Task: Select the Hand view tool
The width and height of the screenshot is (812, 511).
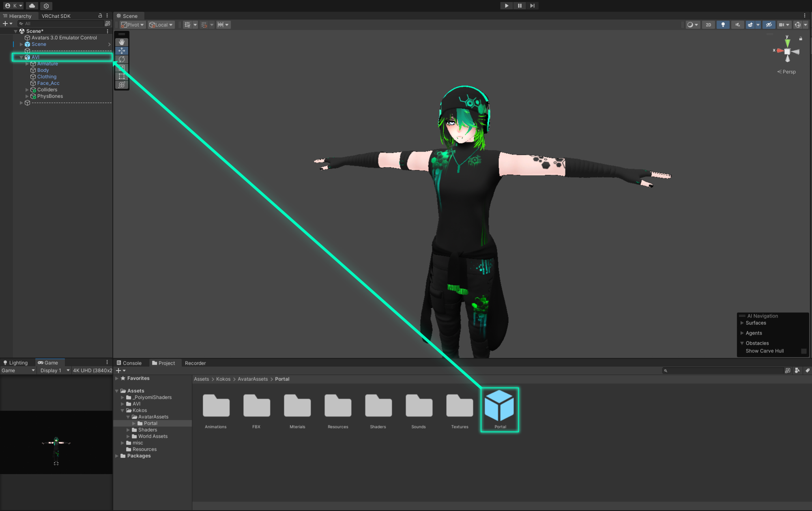Action: 122,42
